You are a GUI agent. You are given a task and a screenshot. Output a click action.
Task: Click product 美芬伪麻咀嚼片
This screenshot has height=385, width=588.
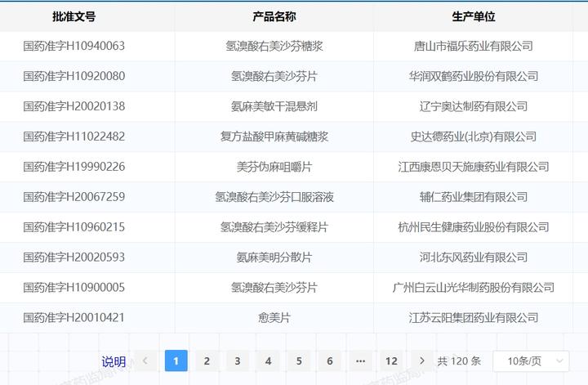click(x=274, y=167)
